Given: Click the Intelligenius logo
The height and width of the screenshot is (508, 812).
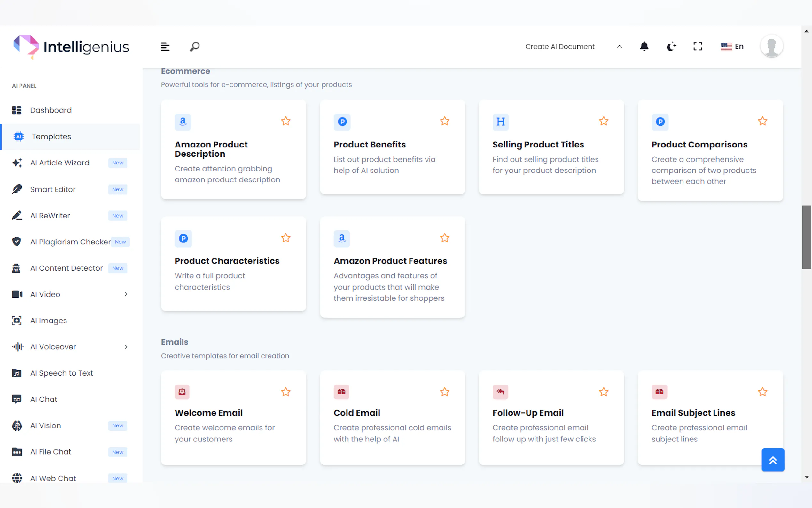Looking at the screenshot, I should point(71,46).
